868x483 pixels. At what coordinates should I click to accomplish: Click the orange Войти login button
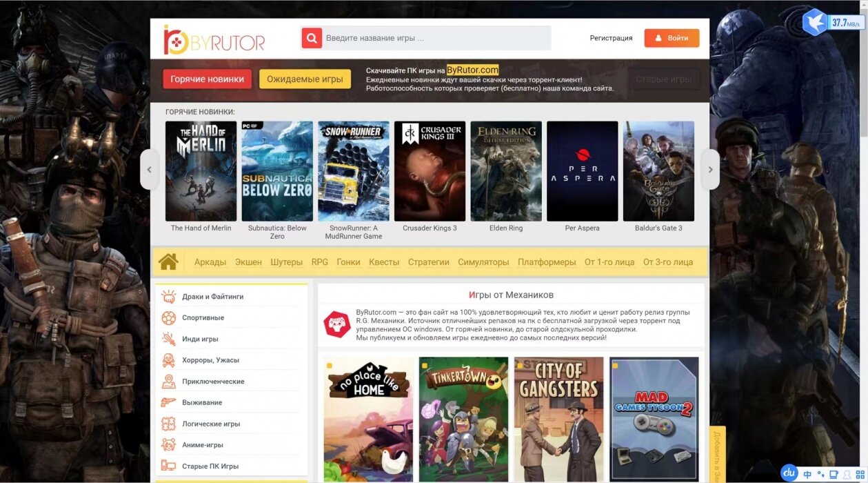(x=672, y=38)
